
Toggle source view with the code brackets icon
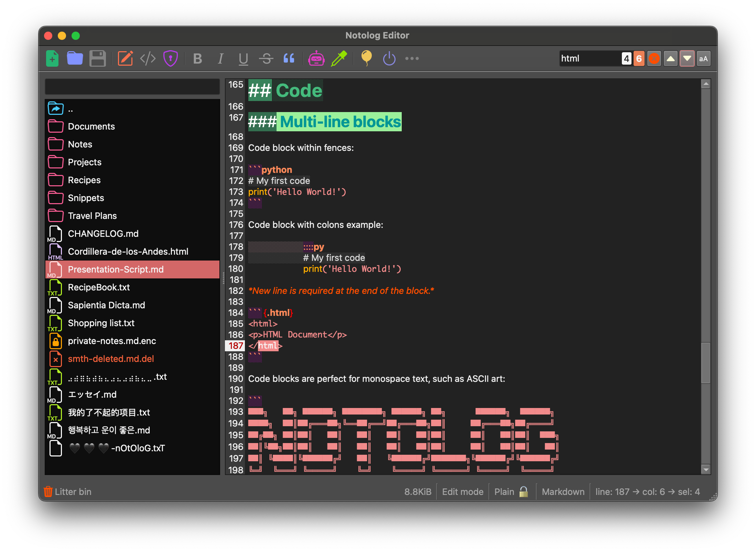coord(148,58)
